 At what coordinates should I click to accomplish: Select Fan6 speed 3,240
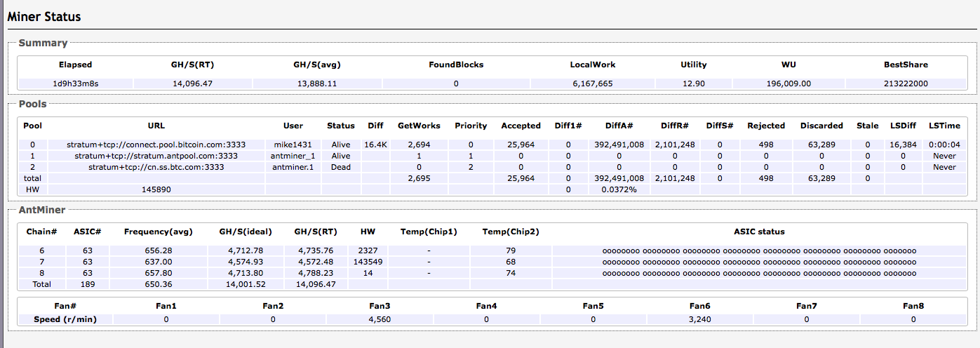click(x=699, y=319)
